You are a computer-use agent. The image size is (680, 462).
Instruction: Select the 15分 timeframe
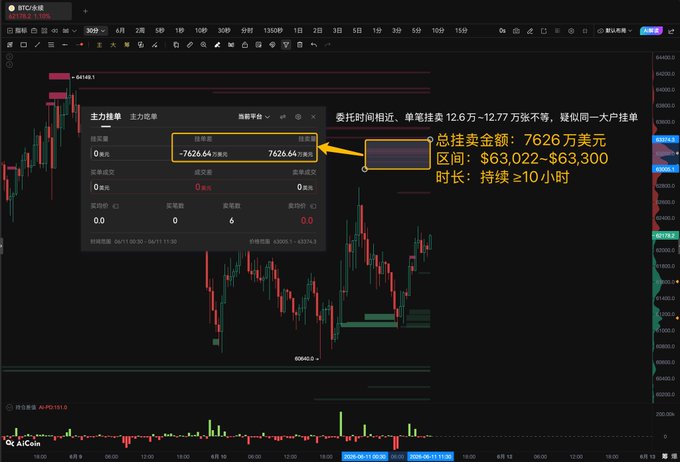[461, 31]
